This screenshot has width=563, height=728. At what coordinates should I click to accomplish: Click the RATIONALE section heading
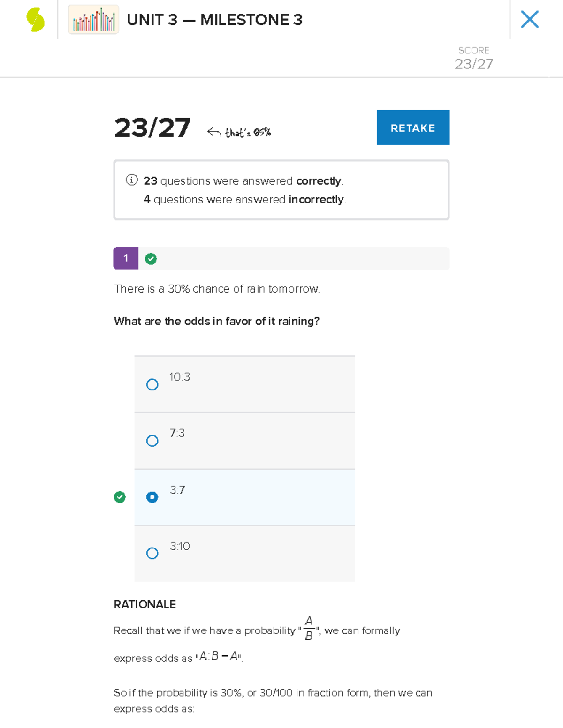point(144,604)
